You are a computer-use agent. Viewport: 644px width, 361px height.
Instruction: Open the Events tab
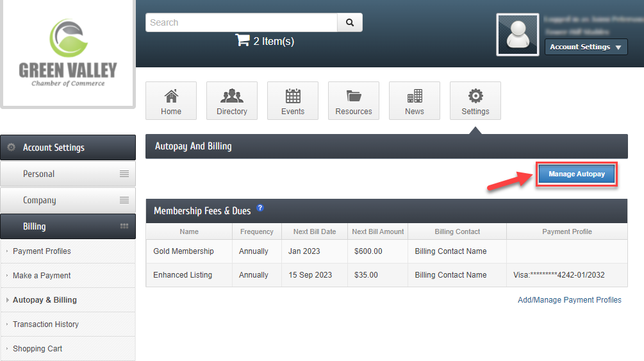(x=293, y=101)
